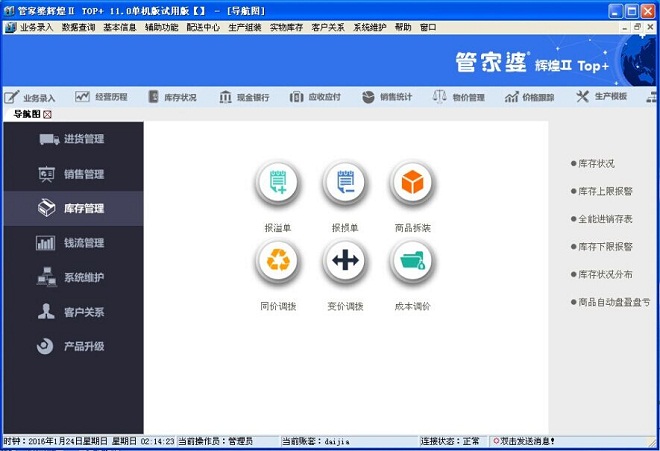The image size is (660, 451).
Task: Click the clock date in status bar
Action: click(88, 441)
